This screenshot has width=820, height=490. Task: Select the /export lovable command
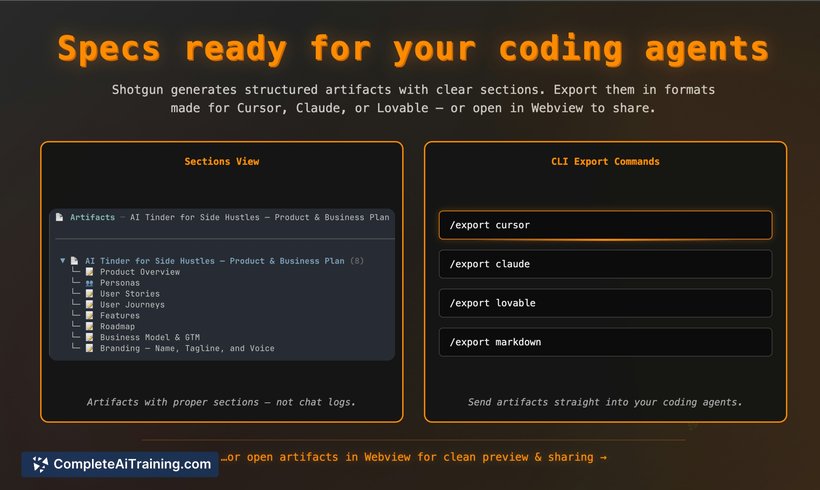[x=605, y=303]
